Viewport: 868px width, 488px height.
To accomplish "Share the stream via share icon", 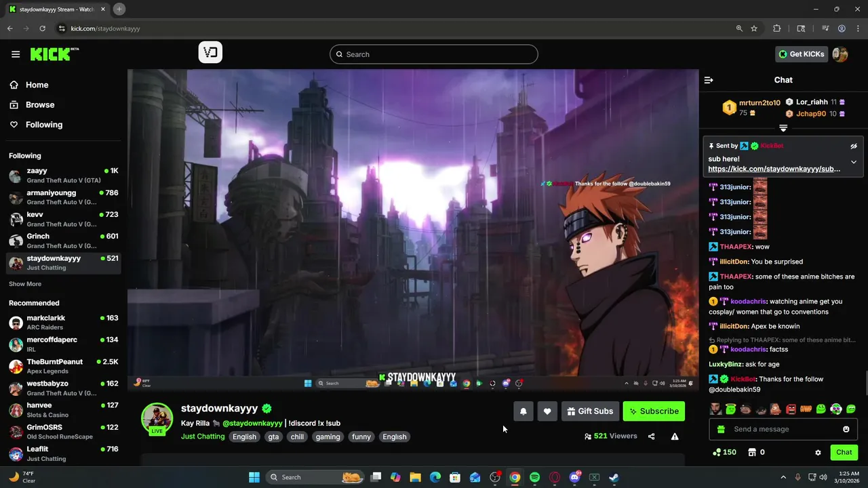I will coord(651,436).
